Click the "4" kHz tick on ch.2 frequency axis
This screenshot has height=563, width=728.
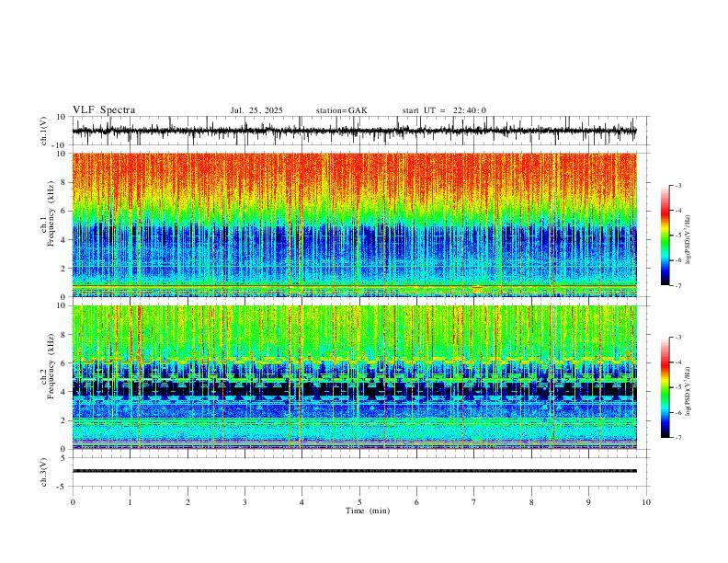tap(64, 392)
